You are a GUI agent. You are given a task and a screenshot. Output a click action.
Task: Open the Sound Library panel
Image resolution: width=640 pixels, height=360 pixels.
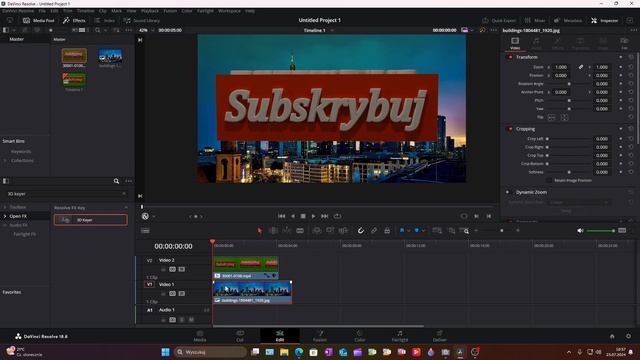[x=142, y=20]
